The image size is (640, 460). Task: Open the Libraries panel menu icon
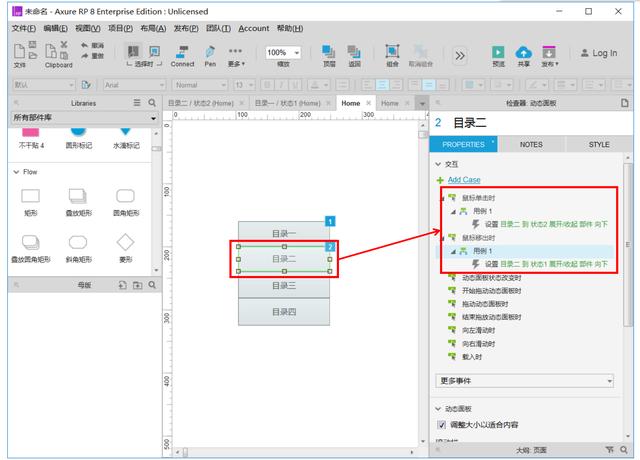click(x=137, y=103)
